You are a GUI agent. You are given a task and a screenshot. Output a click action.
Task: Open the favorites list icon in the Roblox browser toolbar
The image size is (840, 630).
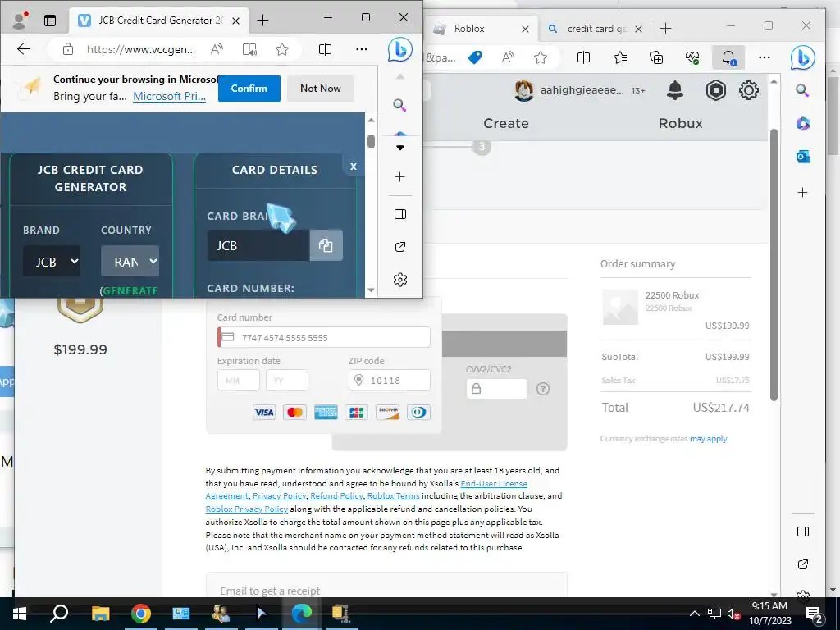[x=620, y=57]
